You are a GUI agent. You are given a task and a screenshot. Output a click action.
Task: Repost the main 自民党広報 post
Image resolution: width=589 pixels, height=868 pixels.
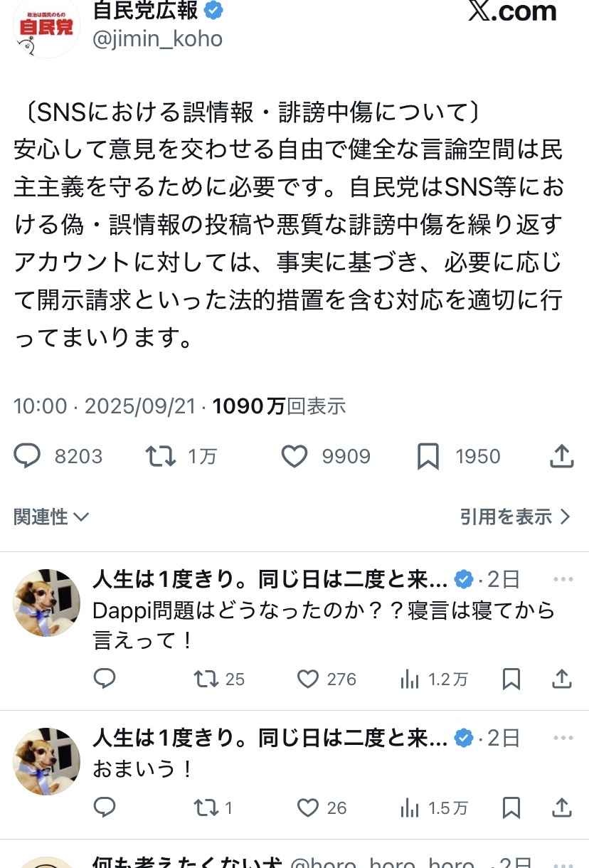click(x=161, y=456)
